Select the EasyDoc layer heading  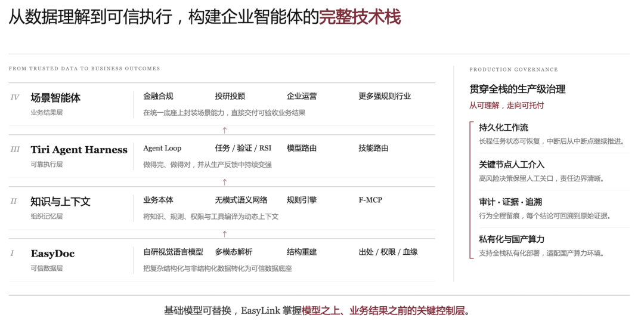[52, 254]
